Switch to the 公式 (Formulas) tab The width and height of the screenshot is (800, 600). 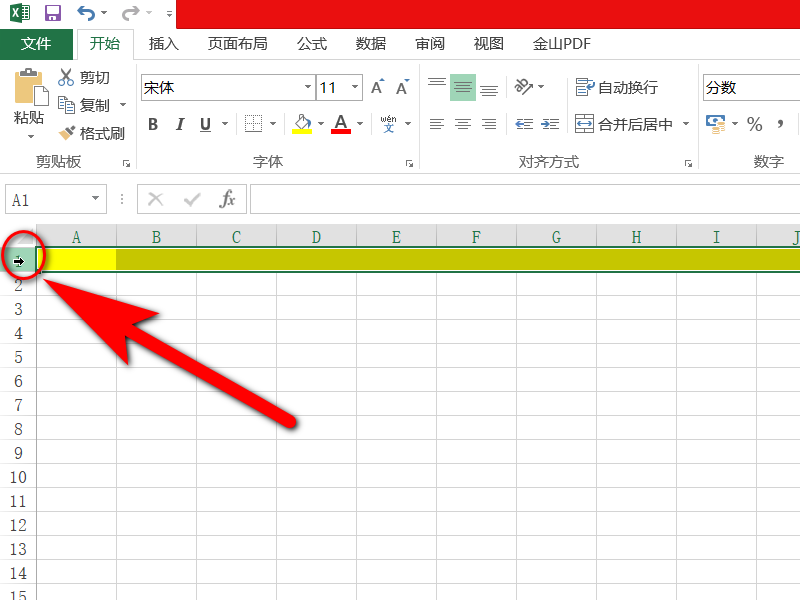point(312,44)
